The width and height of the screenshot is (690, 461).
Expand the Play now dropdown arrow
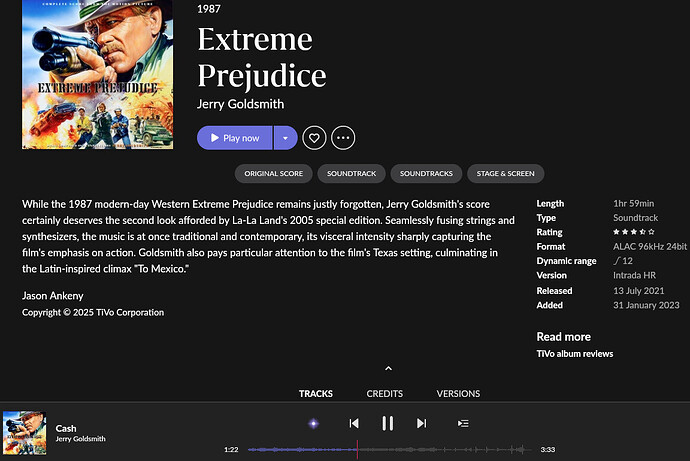[x=285, y=138]
